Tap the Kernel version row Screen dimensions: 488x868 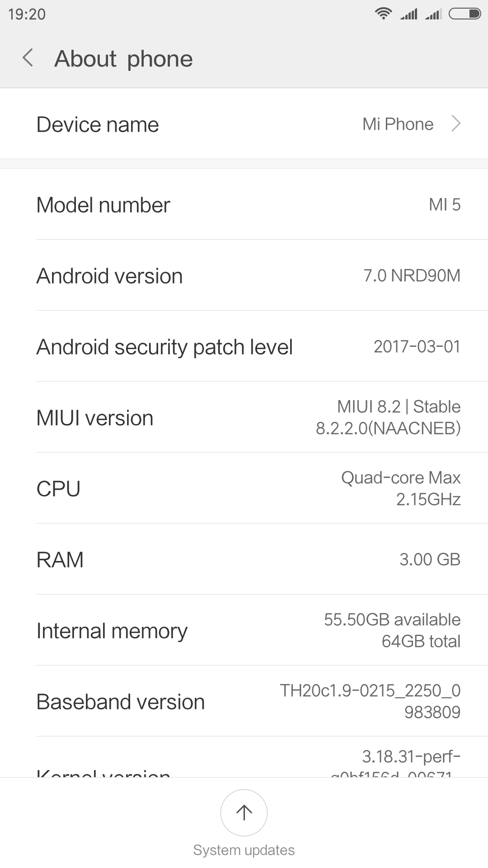244,764
